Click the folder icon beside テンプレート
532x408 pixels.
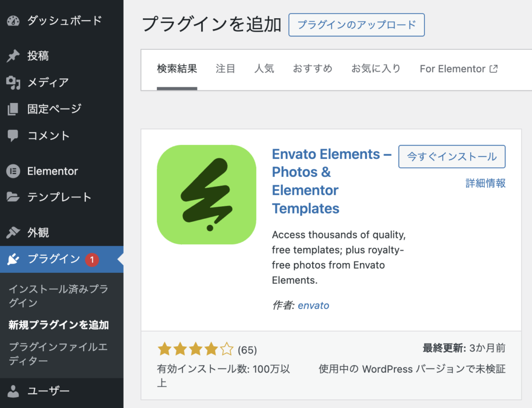pyautogui.click(x=13, y=197)
